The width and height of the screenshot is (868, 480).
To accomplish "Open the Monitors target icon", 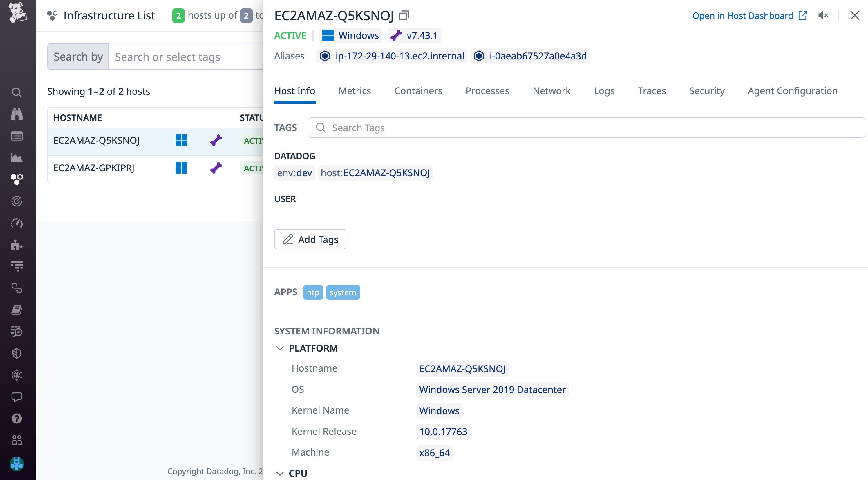I will point(17,201).
